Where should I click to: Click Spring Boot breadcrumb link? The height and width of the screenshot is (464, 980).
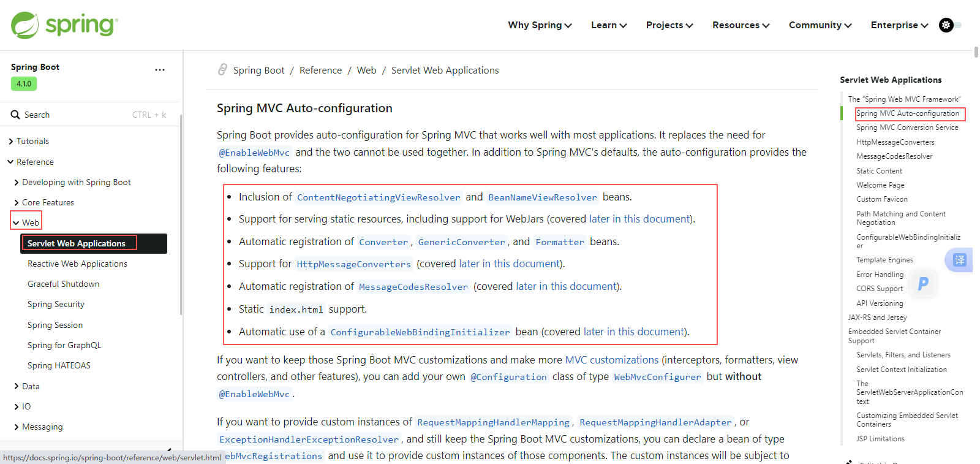[x=258, y=70]
